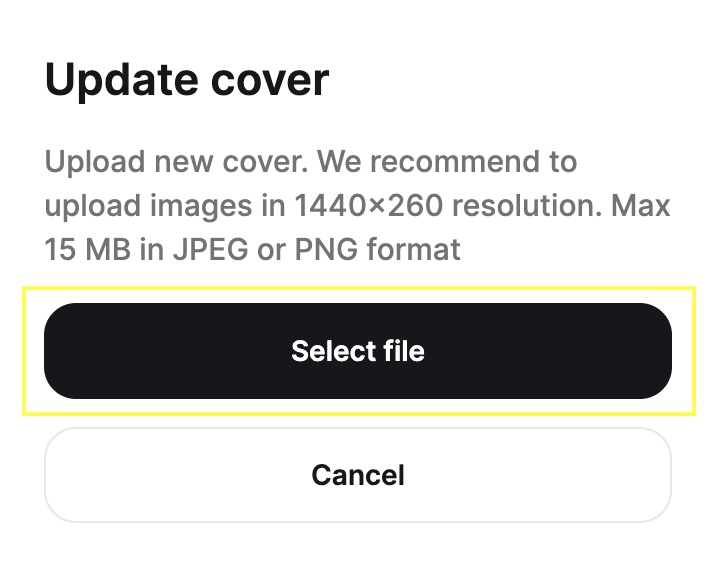Select the white outlined Cancel button
Screen dimensions: 724x570
click(358, 475)
